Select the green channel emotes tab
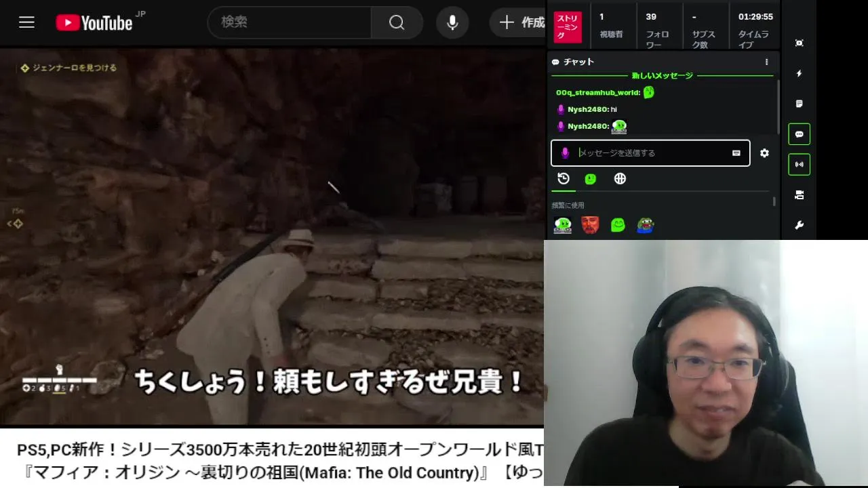The image size is (868, 488). pyautogui.click(x=591, y=179)
